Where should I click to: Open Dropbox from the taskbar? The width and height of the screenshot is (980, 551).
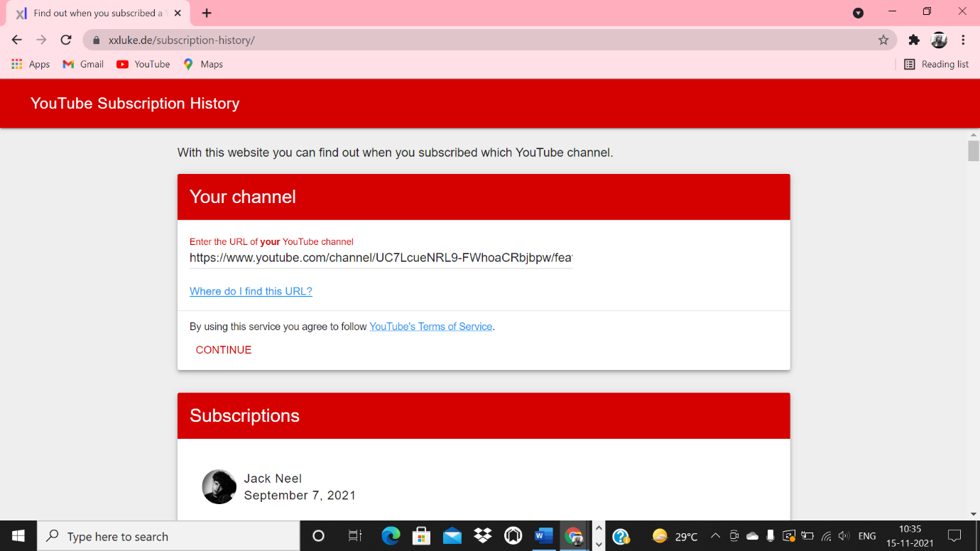pyautogui.click(x=483, y=536)
